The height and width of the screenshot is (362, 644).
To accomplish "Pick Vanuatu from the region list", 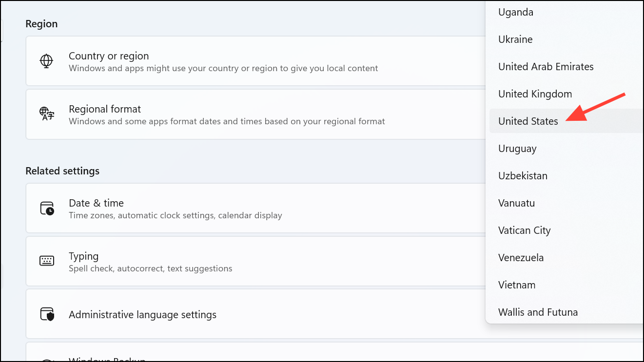I will tap(516, 203).
